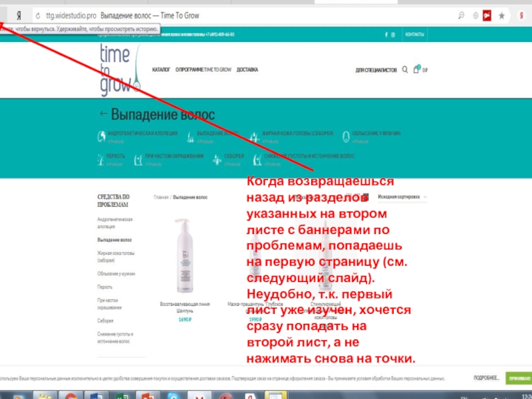
Task: Select Себорея in the sidebar list
Action: coord(105,321)
